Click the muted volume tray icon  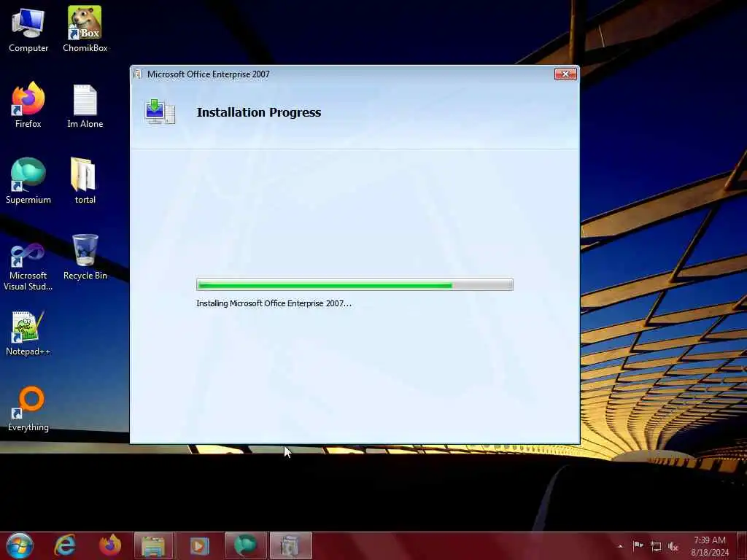pyautogui.click(x=673, y=547)
